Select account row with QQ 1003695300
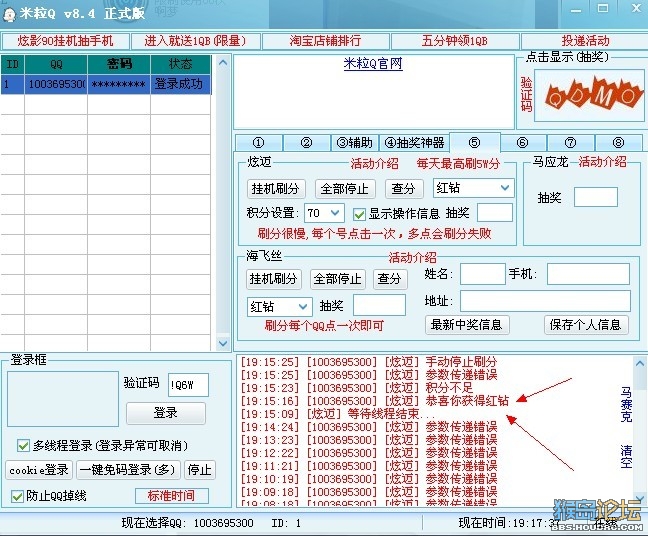The height and width of the screenshot is (536, 648). click(x=106, y=84)
